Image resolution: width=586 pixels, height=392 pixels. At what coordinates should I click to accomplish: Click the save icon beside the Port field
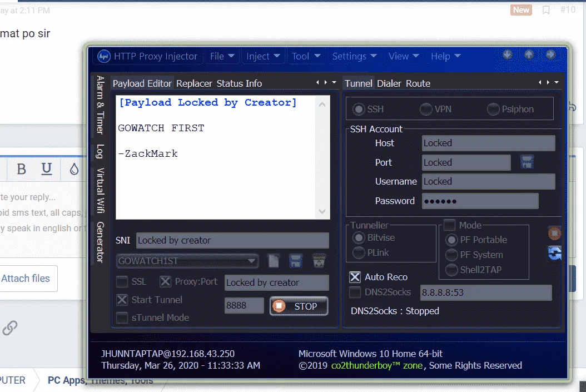(x=527, y=162)
